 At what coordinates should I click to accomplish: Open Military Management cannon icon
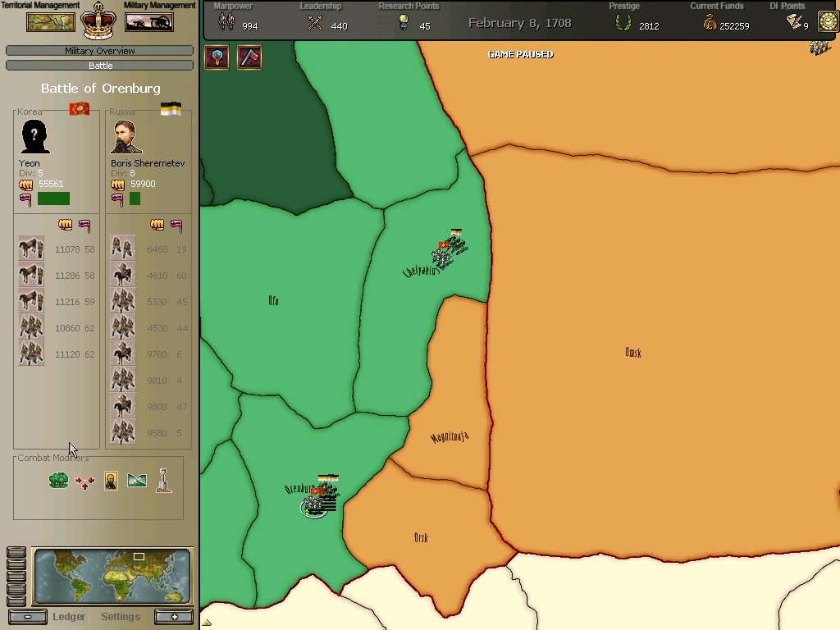coord(149,22)
